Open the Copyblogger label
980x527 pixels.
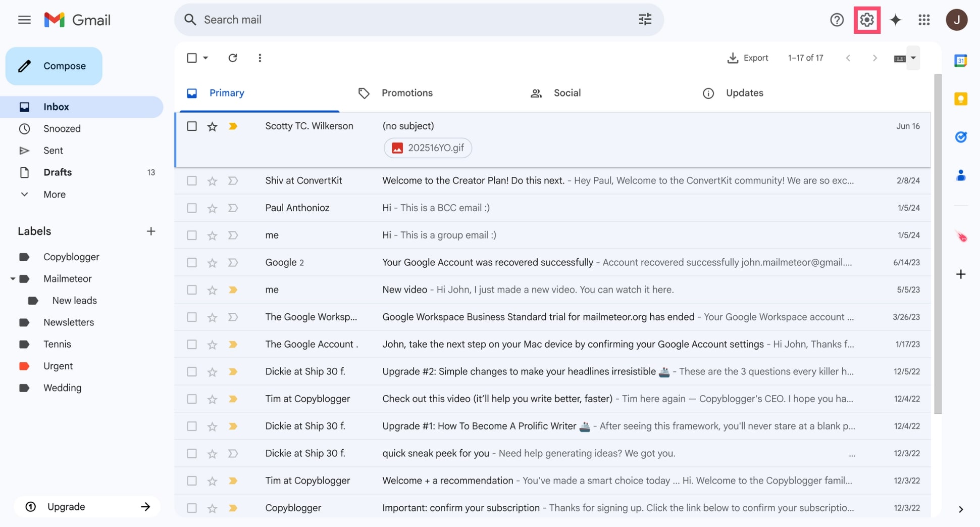click(71, 257)
